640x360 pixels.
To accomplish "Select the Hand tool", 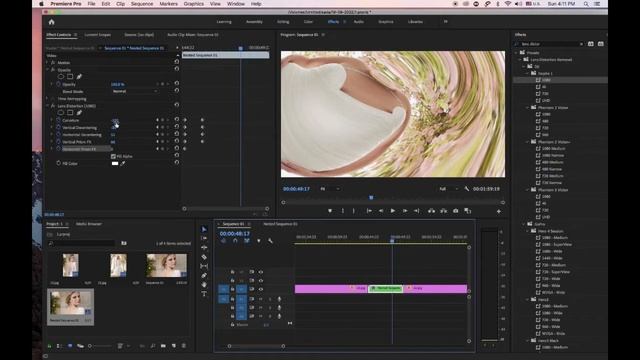I will [204, 284].
